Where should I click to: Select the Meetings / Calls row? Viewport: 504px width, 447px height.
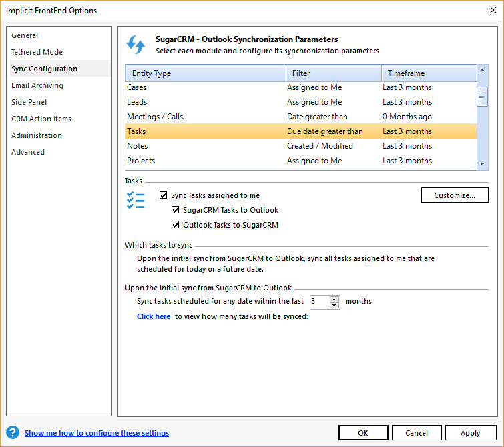(155, 117)
